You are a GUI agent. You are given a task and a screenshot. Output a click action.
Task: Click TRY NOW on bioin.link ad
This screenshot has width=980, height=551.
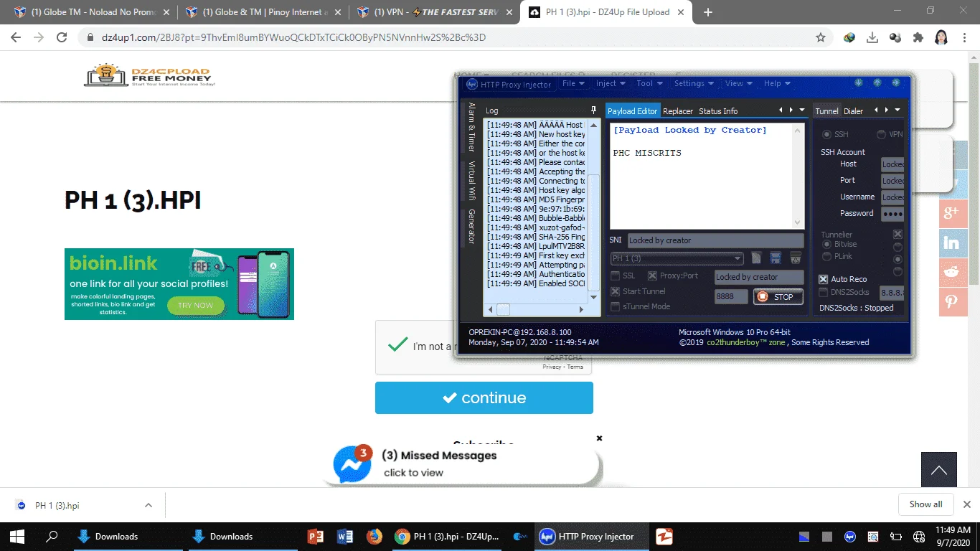coord(196,305)
